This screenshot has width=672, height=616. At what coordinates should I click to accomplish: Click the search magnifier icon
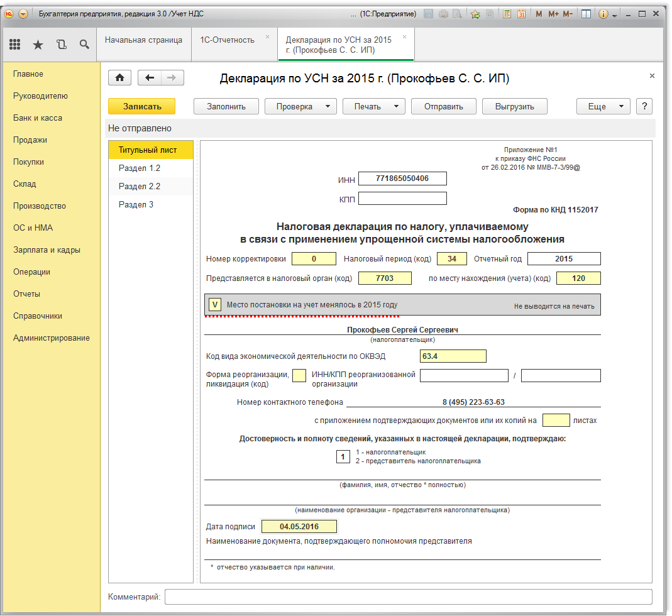pyautogui.click(x=84, y=44)
